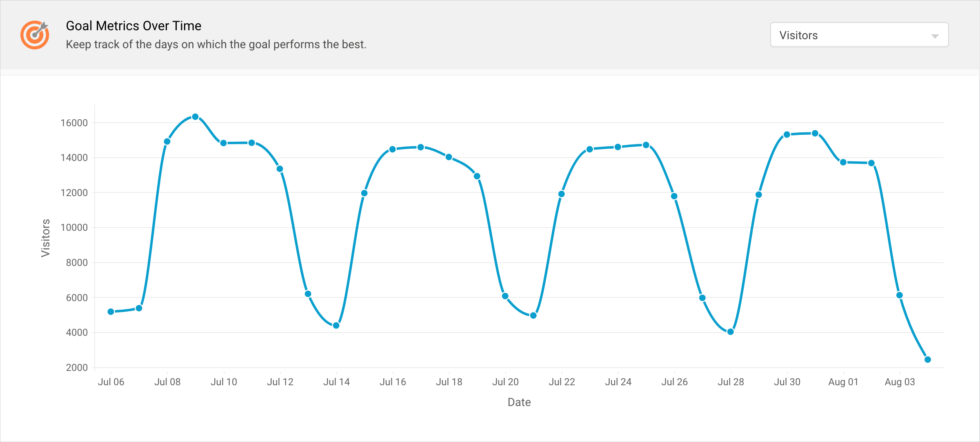Open the Visitors metric dropdown
This screenshot has height=442, width=980.
(x=859, y=35)
